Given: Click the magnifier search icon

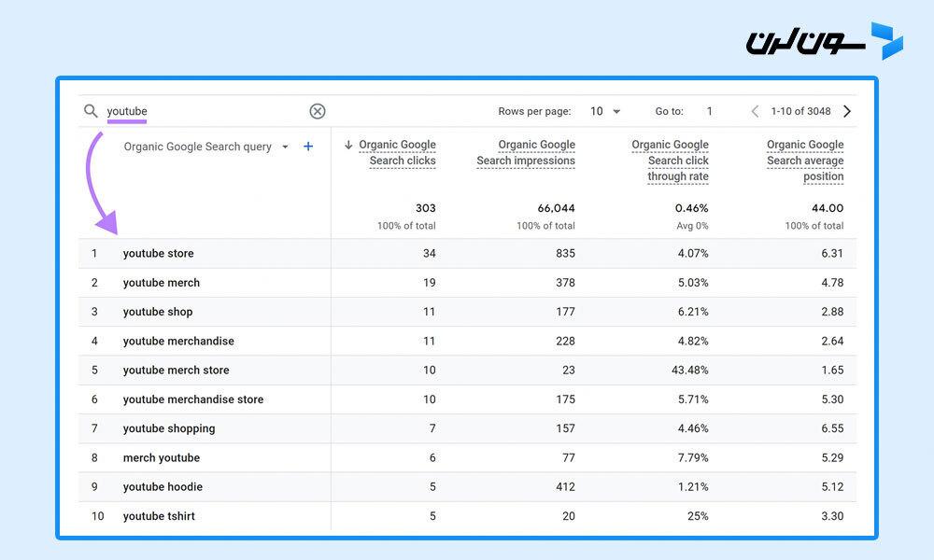Looking at the screenshot, I should tap(91, 111).
